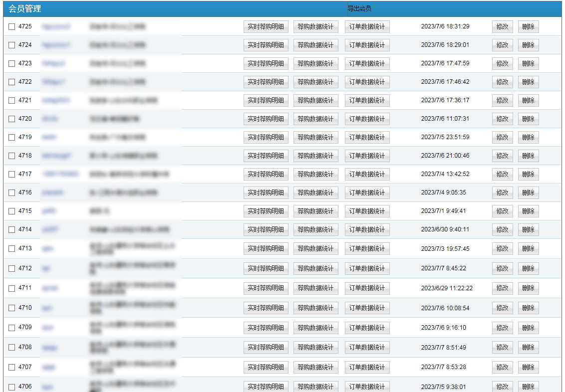Image resolution: width=565 pixels, height=392 pixels.
Task: Click 荐购数据统计 in row 4717
Action: tap(315, 175)
